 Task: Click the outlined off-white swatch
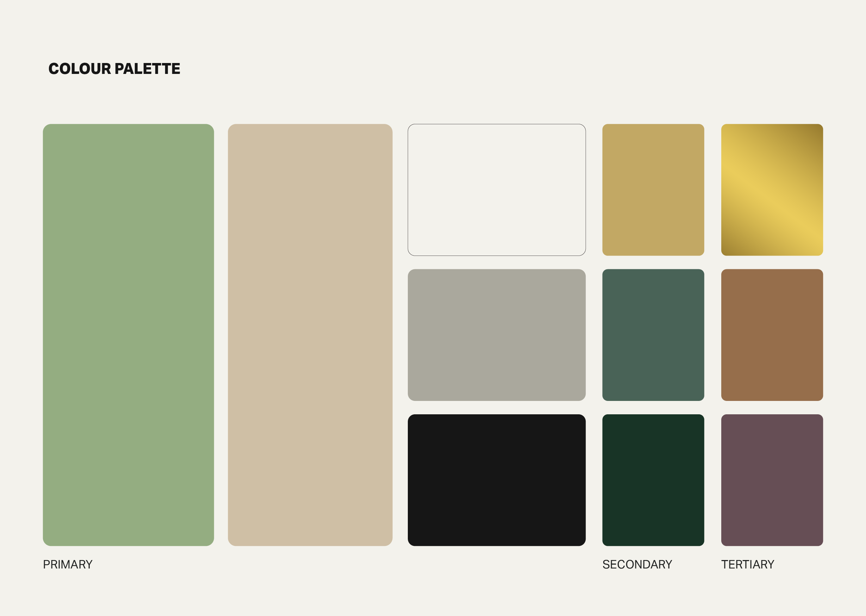pyautogui.click(x=496, y=190)
